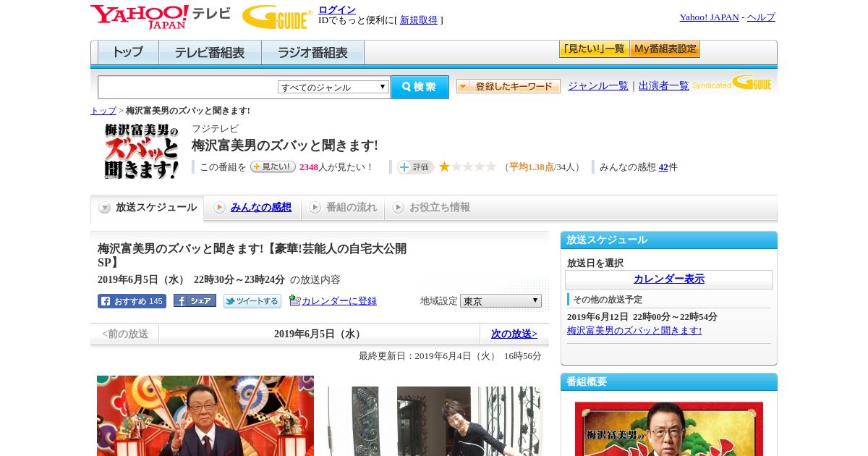The height and width of the screenshot is (456, 868).
Task: Open the ジャンル一覧 link
Action: click(598, 86)
